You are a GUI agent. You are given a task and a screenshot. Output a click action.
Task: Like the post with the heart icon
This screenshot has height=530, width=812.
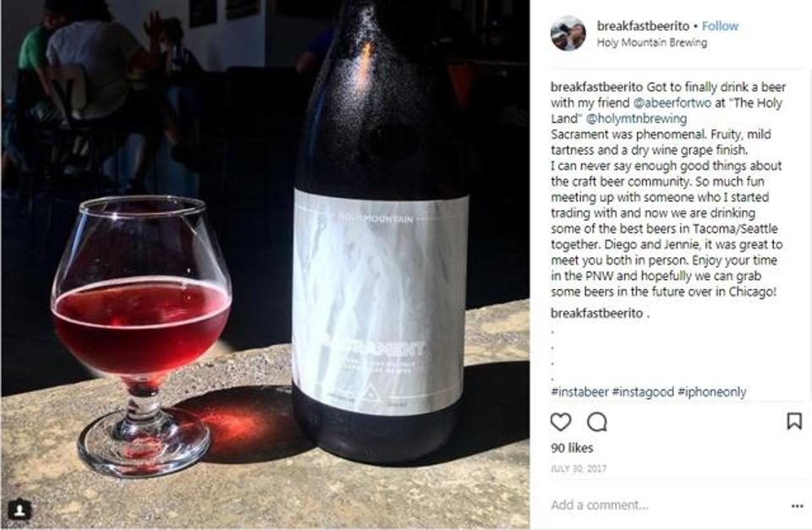tap(560, 423)
